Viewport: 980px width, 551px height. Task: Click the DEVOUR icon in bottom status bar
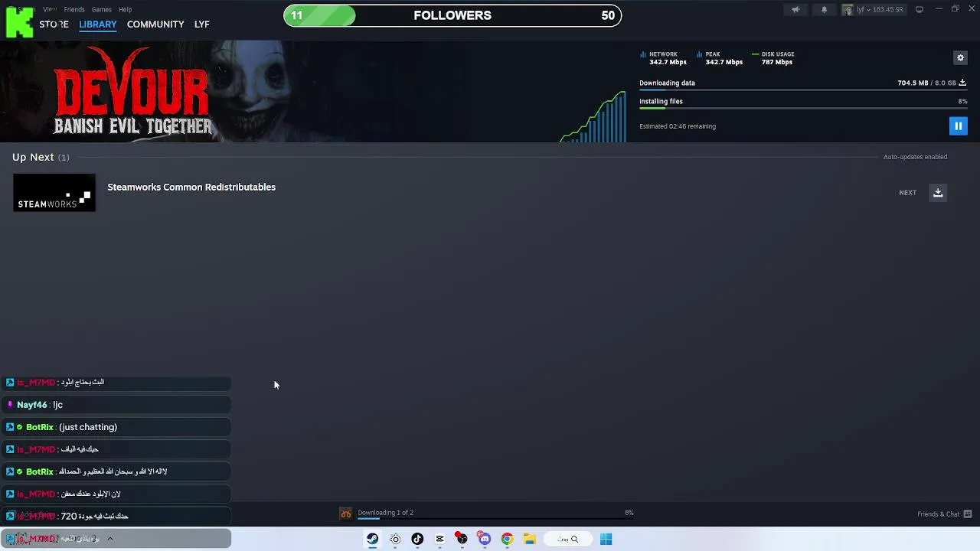tap(346, 514)
